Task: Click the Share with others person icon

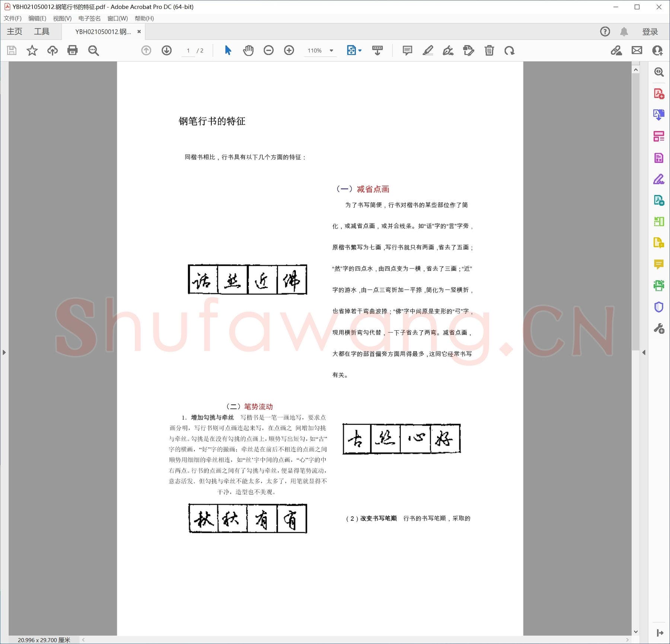Action: (657, 50)
